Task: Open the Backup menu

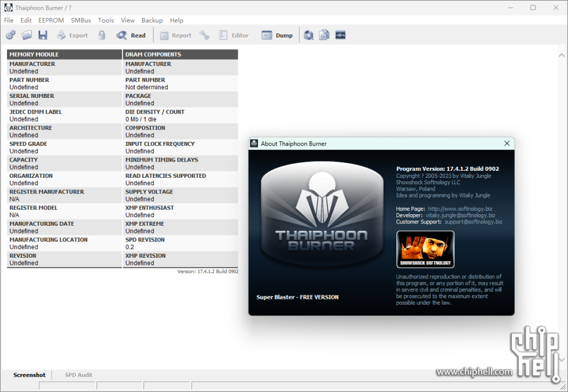Action: point(152,20)
